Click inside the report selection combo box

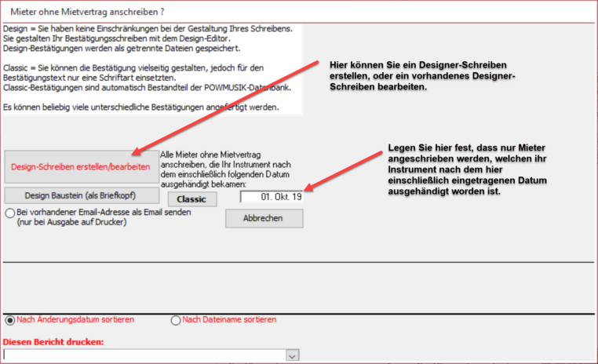pyautogui.click(x=144, y=356)
